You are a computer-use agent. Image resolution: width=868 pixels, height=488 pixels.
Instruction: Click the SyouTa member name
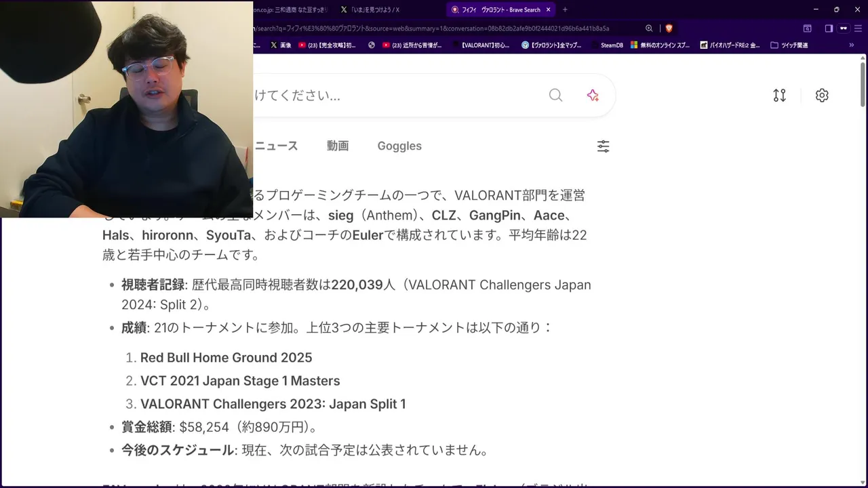229,235
